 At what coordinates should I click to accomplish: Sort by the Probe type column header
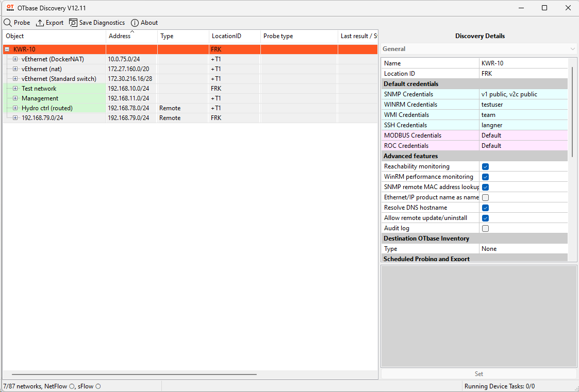(299, 36)
